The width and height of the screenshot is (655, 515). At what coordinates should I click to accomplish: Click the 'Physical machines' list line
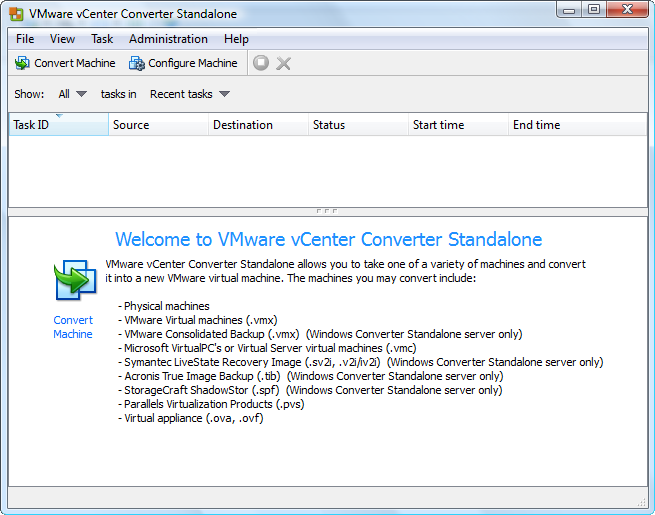[x=164, y=306]
